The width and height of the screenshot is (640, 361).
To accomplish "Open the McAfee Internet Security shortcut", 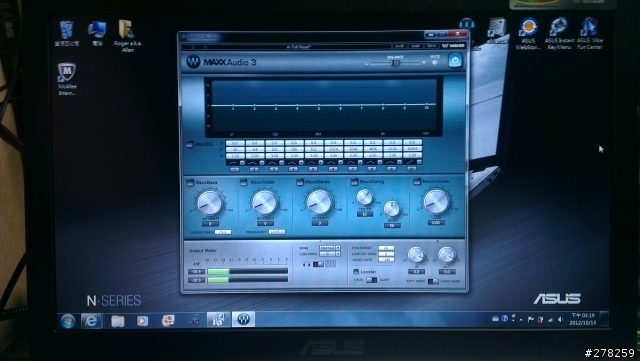I will coord(67,79).
